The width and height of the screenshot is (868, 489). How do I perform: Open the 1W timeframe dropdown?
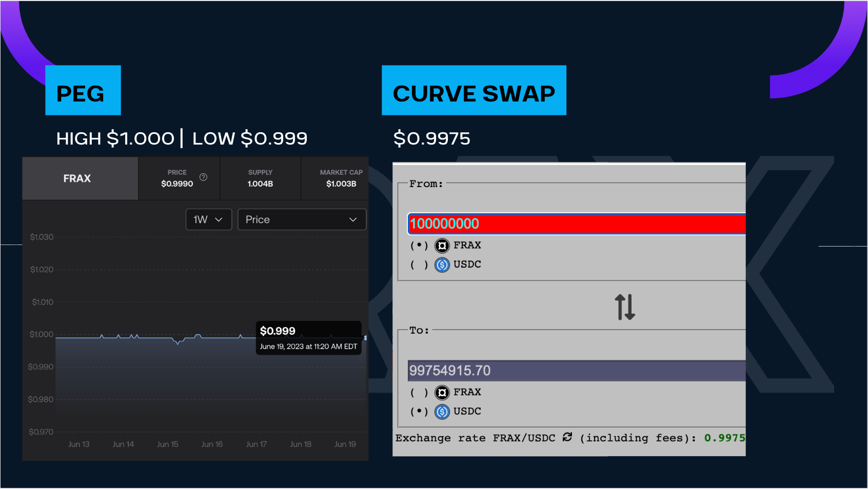208,219
